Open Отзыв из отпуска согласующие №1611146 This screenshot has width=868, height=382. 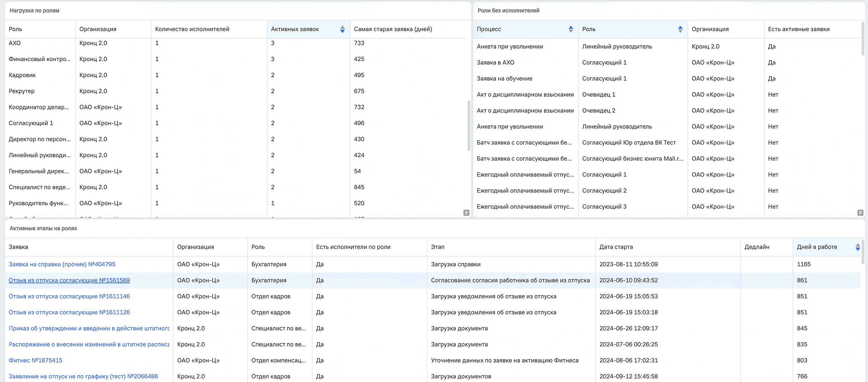coord(69,296)
